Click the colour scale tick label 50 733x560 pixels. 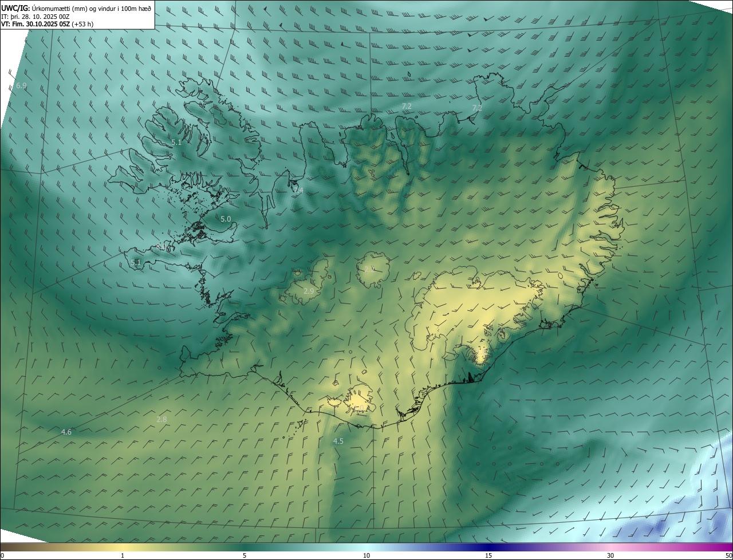click(728, 555)
